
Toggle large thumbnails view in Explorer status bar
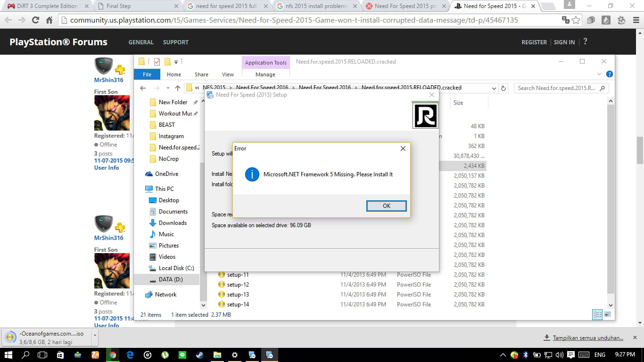[607, 314]
